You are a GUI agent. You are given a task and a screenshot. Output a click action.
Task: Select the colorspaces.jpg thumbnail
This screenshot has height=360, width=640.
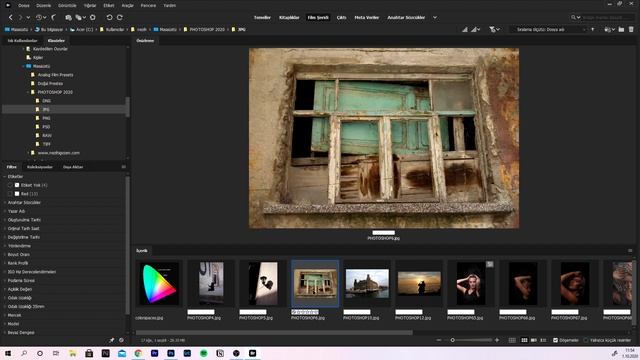(159, 284)
